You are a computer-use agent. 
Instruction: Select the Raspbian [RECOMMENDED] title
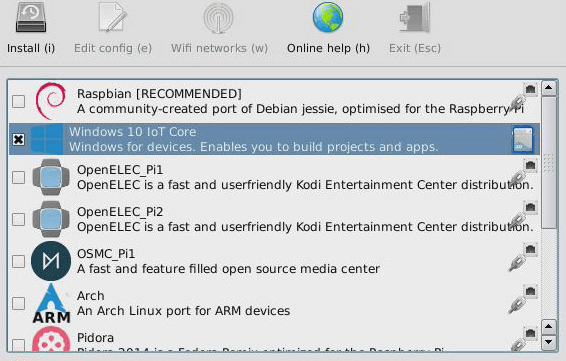159,94
